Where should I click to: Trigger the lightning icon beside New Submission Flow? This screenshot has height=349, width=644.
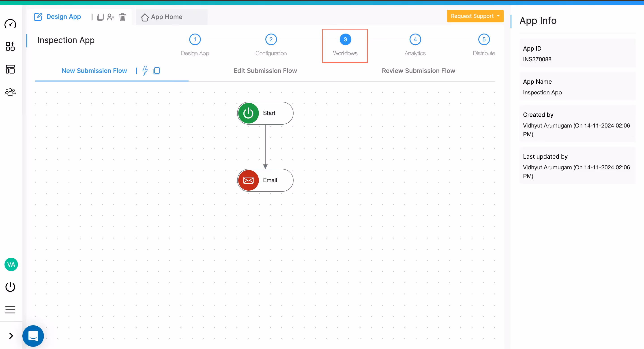[145, 71]
